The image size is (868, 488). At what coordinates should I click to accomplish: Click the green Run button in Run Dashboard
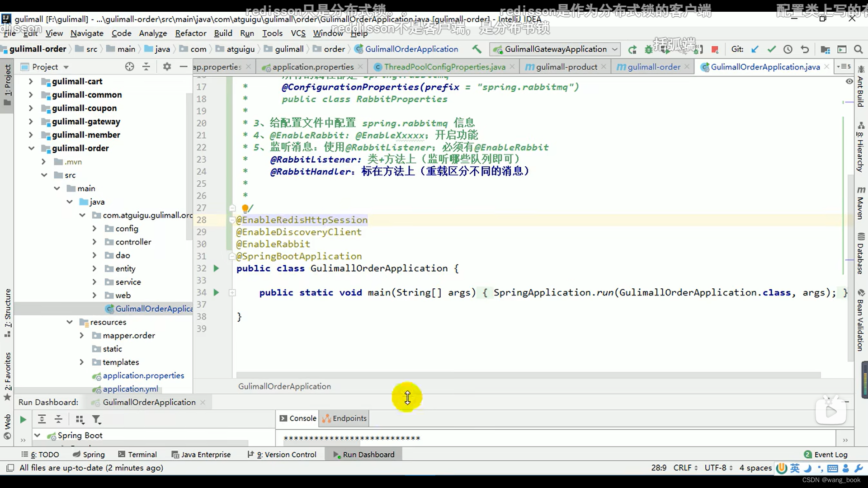23,420
